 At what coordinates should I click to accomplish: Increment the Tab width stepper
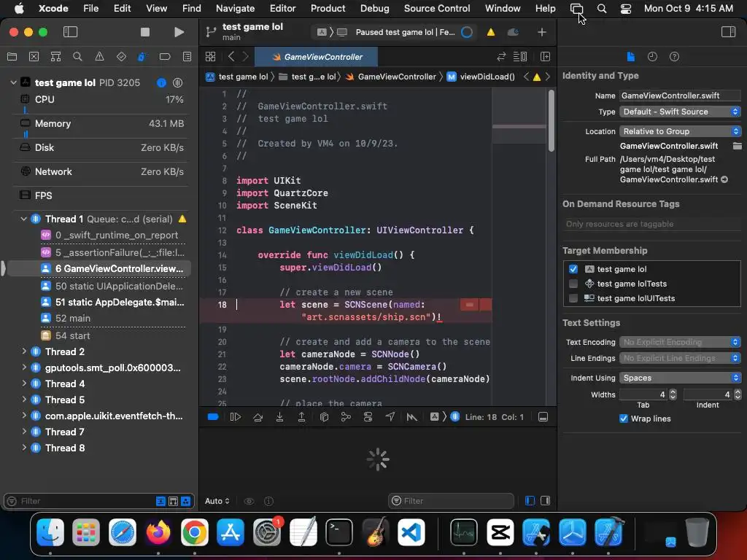[673, 392]
